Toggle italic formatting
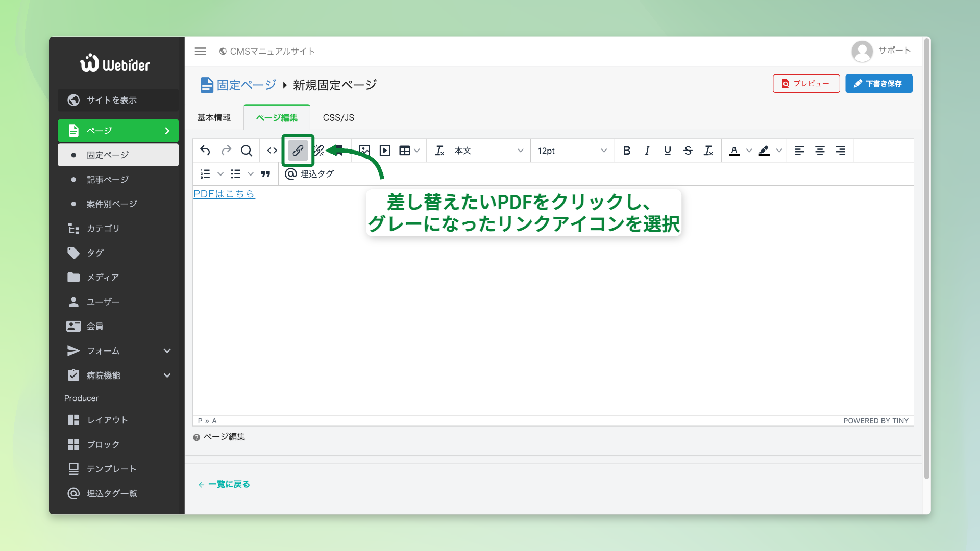This screenshot has width=980, height=551. click(x=647, y=151)
